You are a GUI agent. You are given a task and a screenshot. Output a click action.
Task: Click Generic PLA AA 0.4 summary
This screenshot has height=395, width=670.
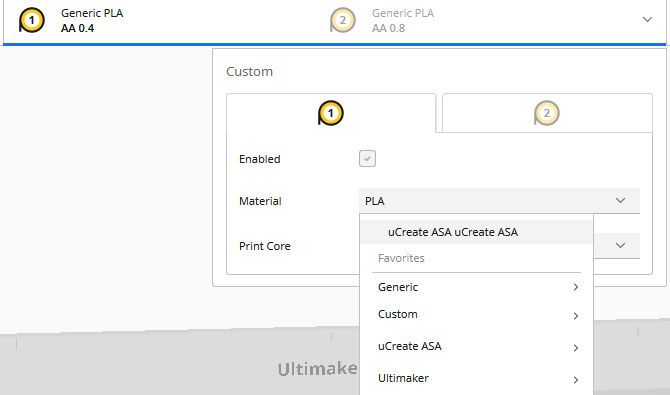click(92, 21)
